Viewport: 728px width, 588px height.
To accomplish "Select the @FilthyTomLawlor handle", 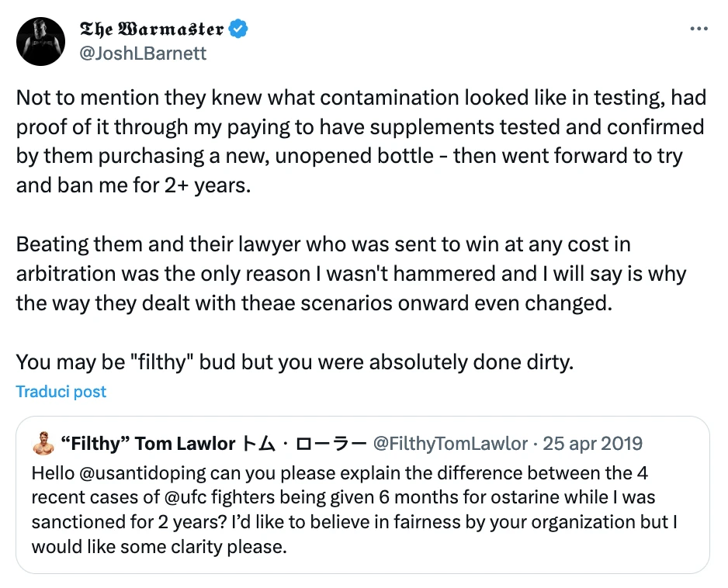I will pyautogui.click(x=451, y=444).
